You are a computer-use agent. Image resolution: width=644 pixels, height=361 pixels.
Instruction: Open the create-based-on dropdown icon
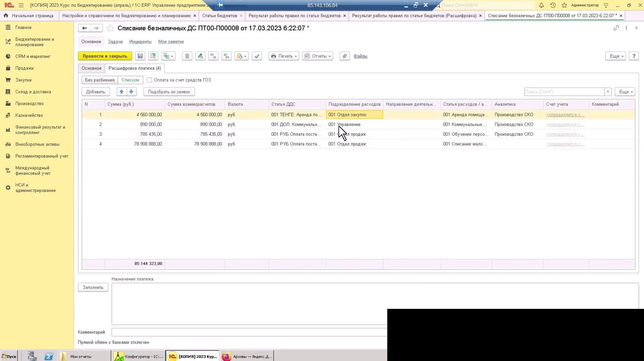point(168,56)
